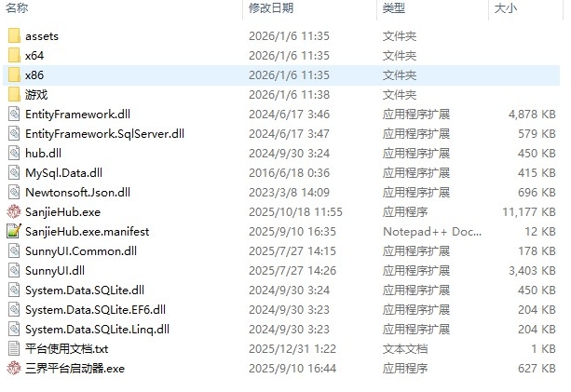This screenshot has width=571, height=392.
Task: Select the EntityFramework.dll file name
Action: coord(77,115)
